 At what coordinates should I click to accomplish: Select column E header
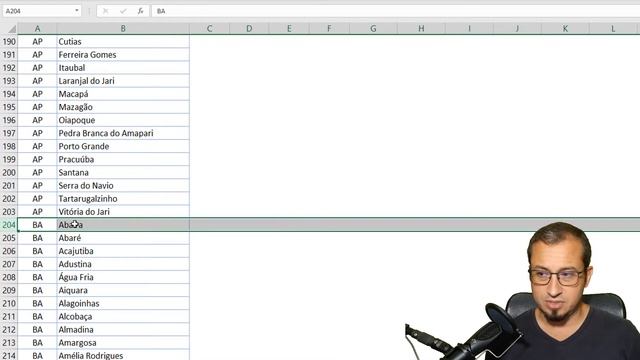pos(289,29)
